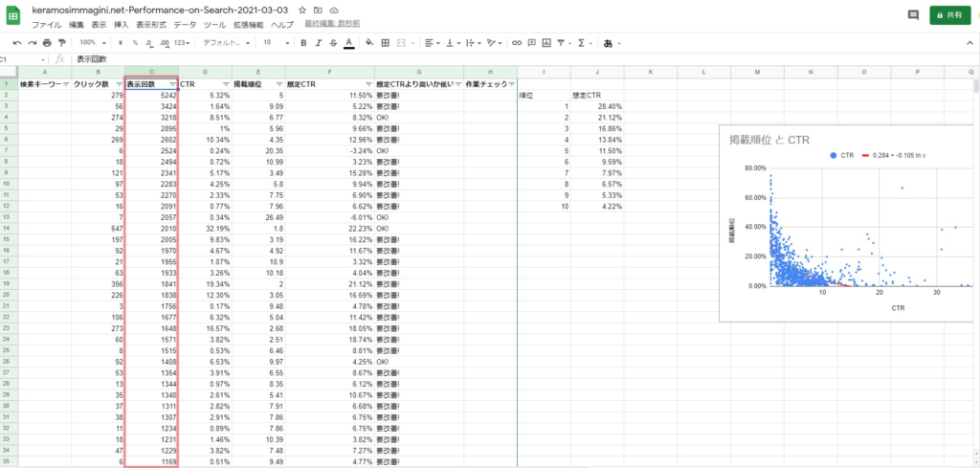This screenshot has width=980, height=468.
Task: Toggle bold formatting
Action: point(303,43)
